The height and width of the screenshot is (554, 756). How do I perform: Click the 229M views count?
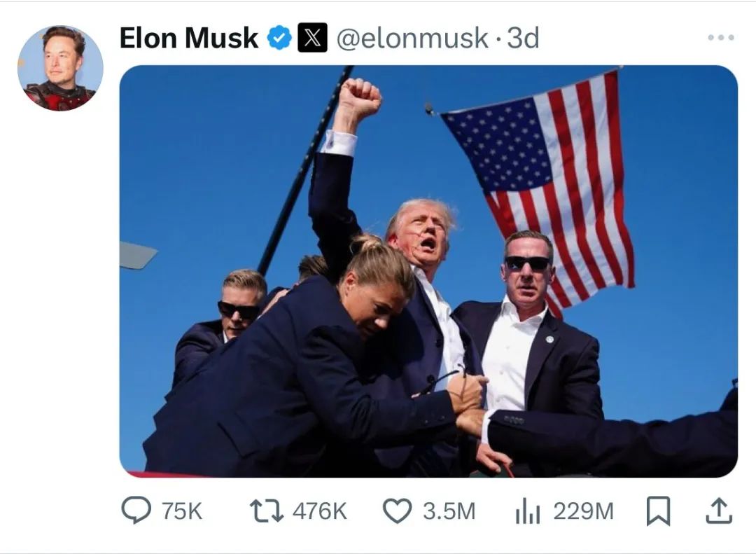pos(583,511)
